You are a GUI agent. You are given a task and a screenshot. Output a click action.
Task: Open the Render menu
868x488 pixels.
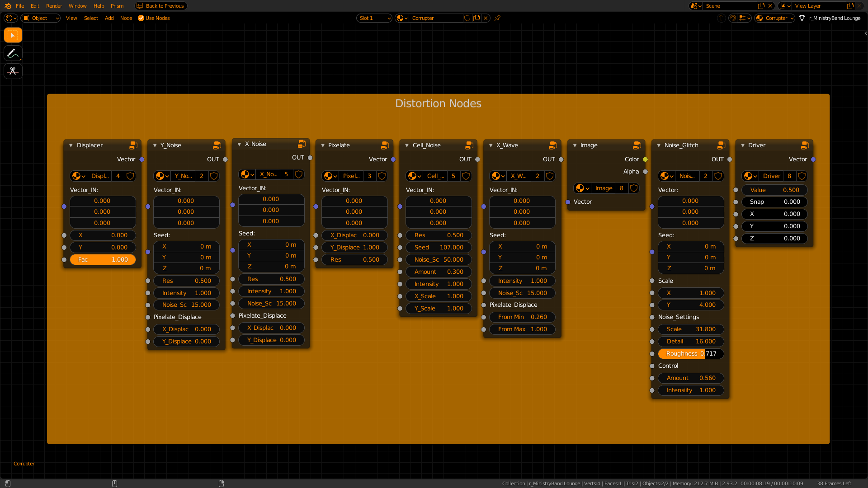tap(54, 6)
